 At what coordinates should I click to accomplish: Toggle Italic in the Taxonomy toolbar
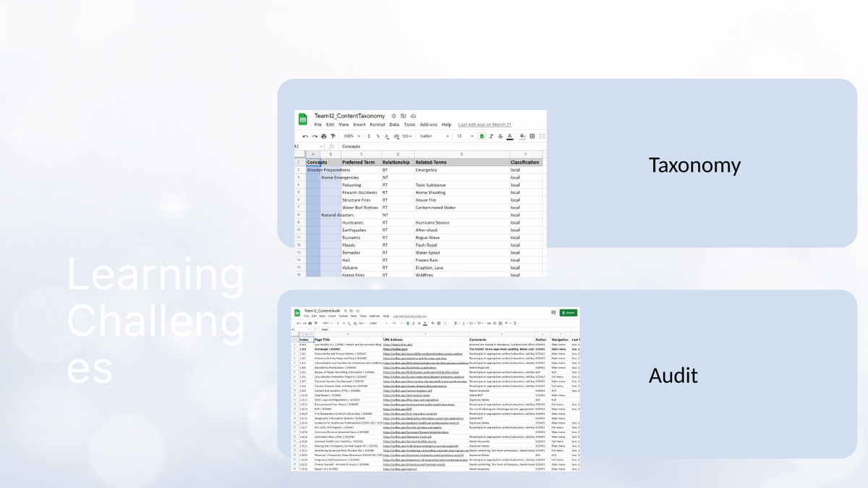tap(491, 136)
